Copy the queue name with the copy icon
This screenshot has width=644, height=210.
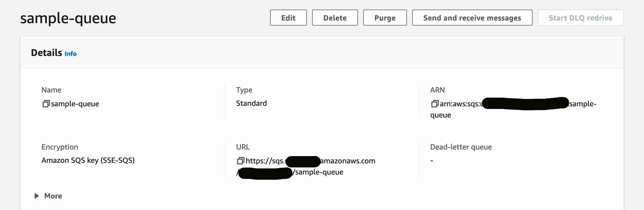[46, 104]
